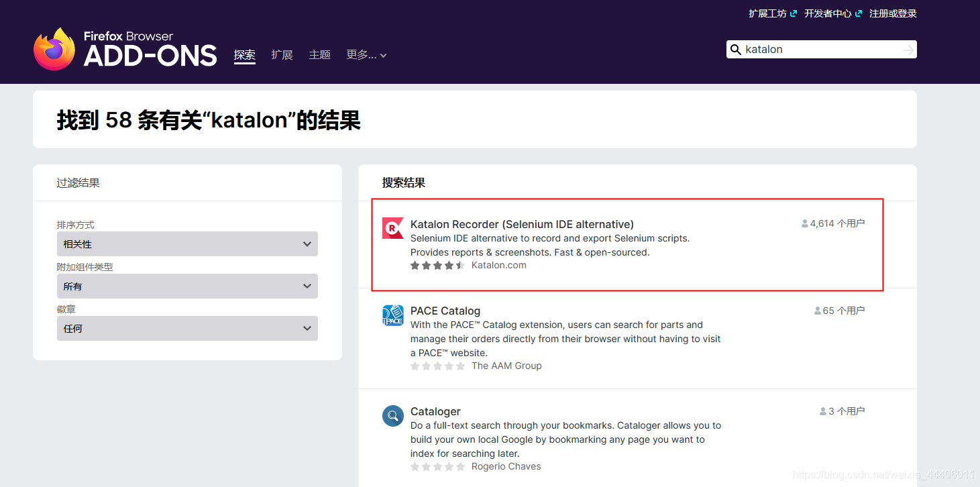This screenshot has height=487, width=980.
Task: Click the 搜索结果 heading
Action: (404, 183)
